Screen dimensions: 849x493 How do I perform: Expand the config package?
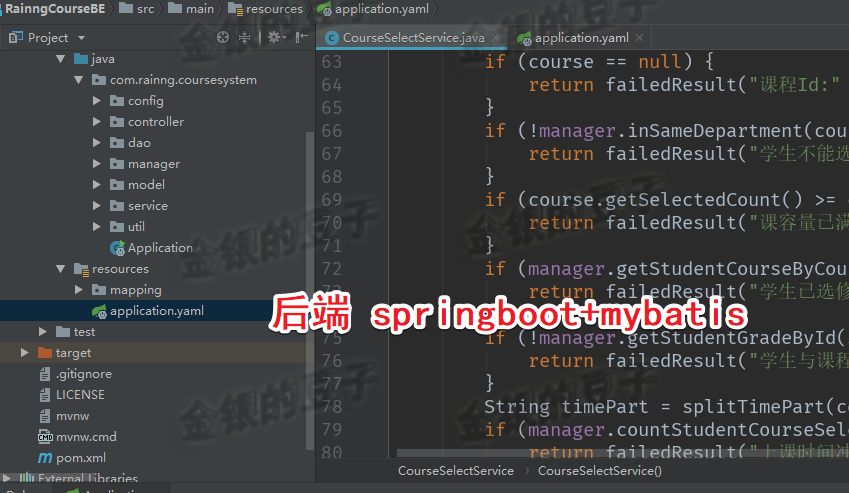(97, 101)
